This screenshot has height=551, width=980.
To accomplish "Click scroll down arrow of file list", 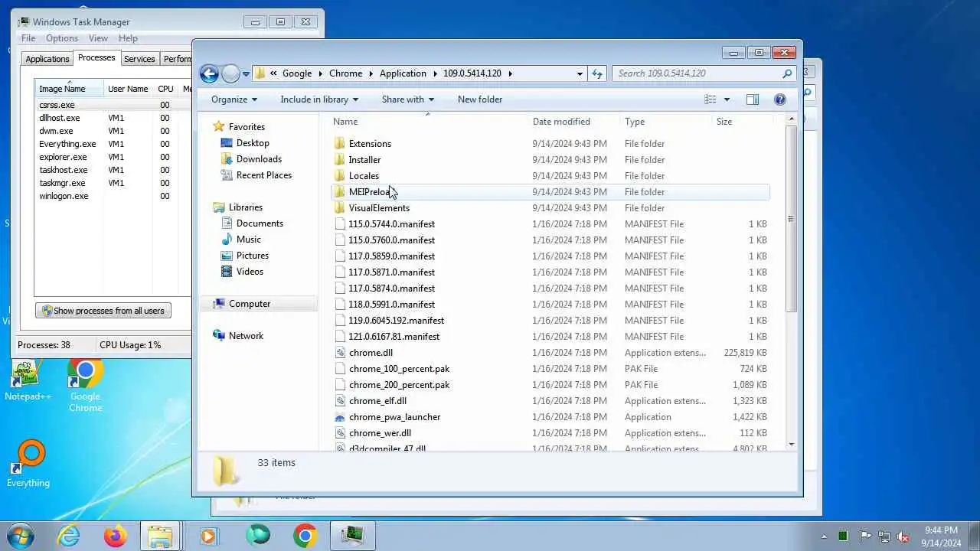I will (791, 444).
